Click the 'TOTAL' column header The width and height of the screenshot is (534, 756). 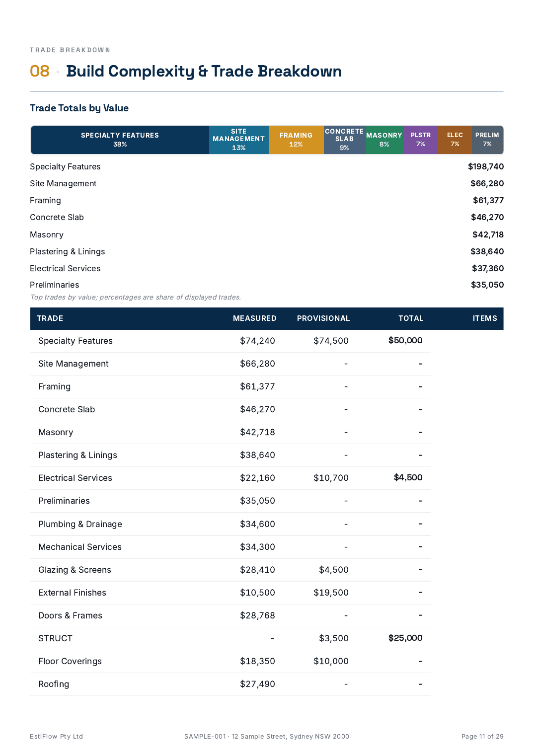(411, 318)
